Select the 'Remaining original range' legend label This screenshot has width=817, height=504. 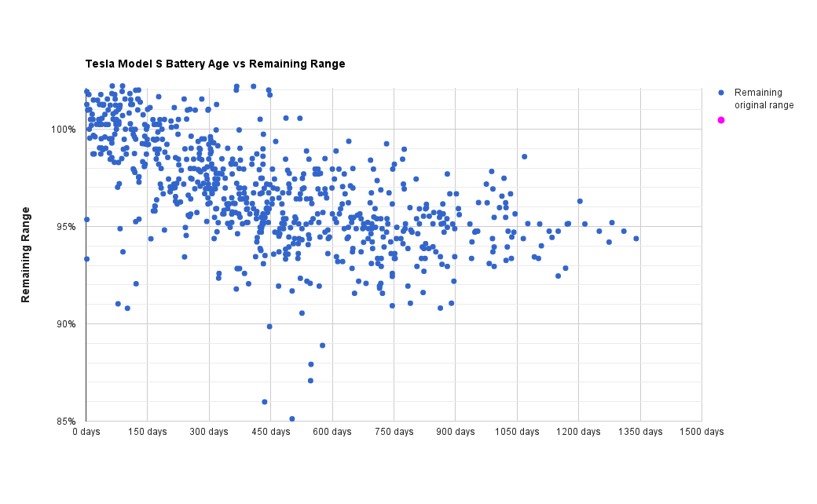(764, 98)
